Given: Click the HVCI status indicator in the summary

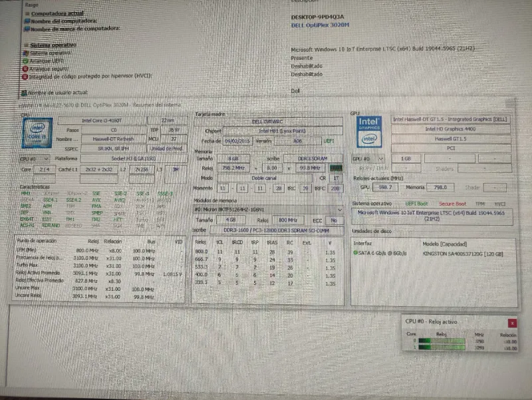Looking at the screenshot, I should [499, 204].
